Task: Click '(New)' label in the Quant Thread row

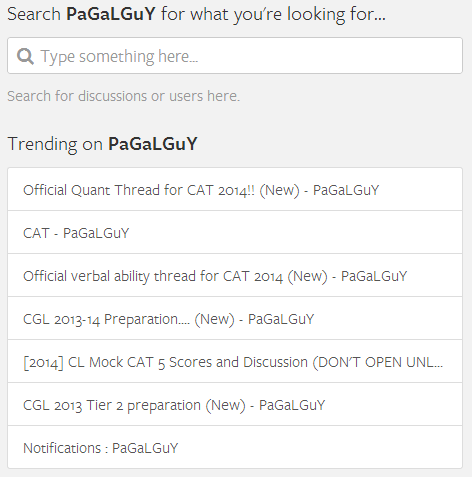Action: coord(279,190)
